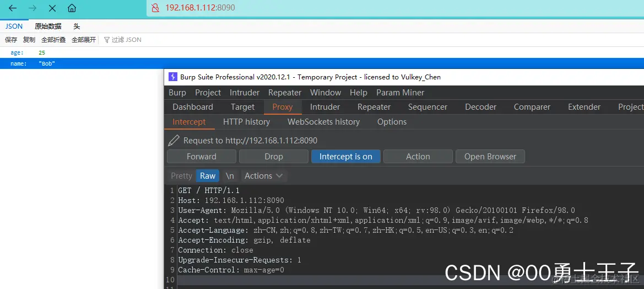Click 保存 to save the JSON
Image resolution: width=644 pixels, height=289 pixels.
pos(11,40)
